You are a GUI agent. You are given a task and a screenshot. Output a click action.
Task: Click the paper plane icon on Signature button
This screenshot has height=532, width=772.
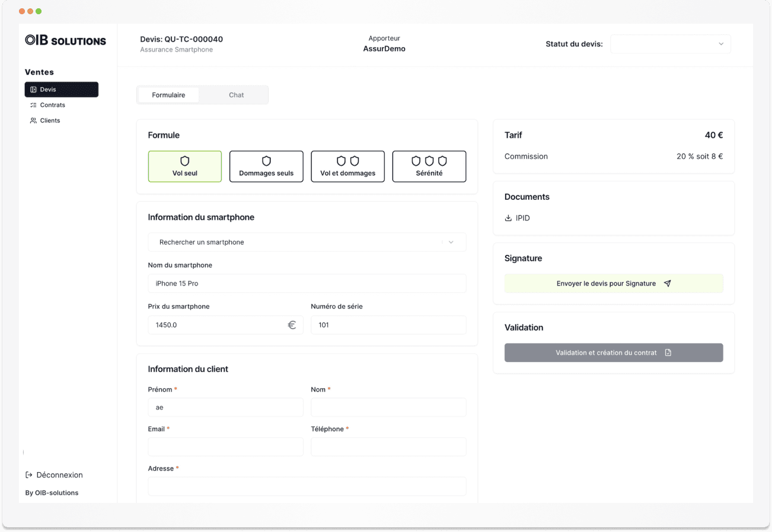coord(668,283)
